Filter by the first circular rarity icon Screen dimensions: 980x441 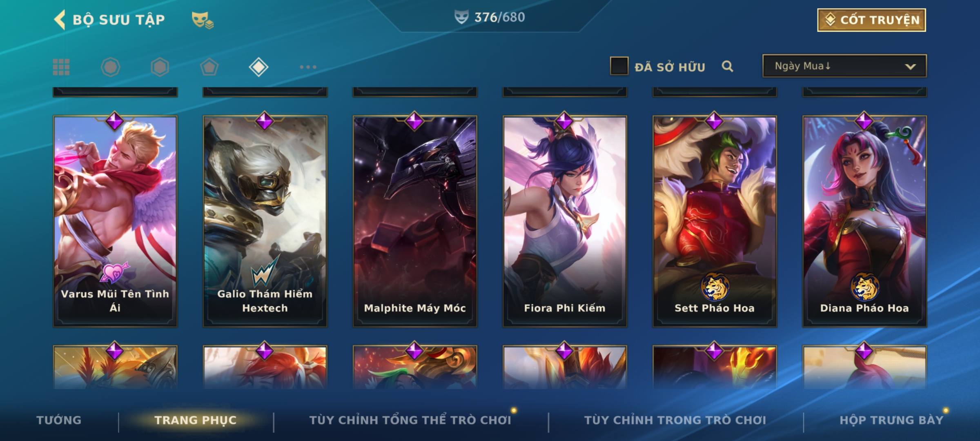[x=110, y=67]
